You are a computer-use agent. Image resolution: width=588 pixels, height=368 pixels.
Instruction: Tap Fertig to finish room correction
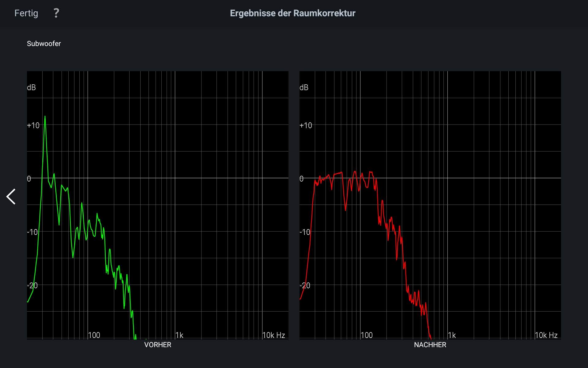[26, 13]
